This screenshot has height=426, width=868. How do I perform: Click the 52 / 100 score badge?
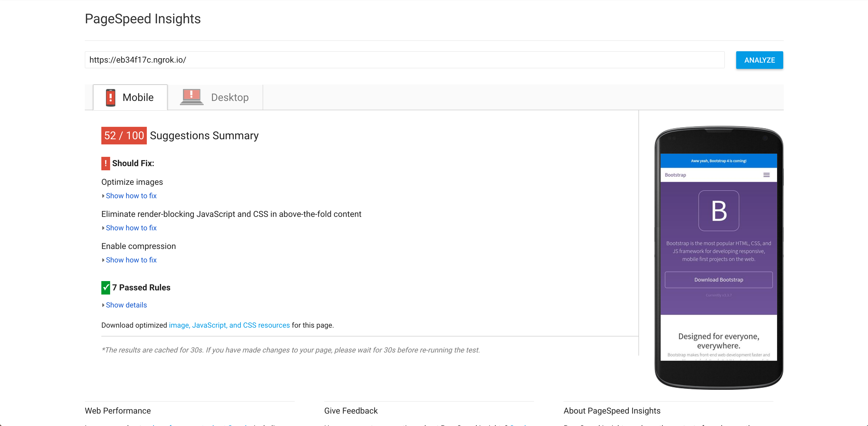click(x=124, y=136)
